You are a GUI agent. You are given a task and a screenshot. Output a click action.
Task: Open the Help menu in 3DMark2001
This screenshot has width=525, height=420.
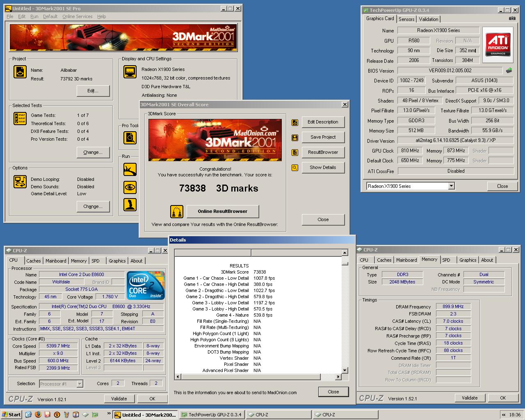pos(102,16)
